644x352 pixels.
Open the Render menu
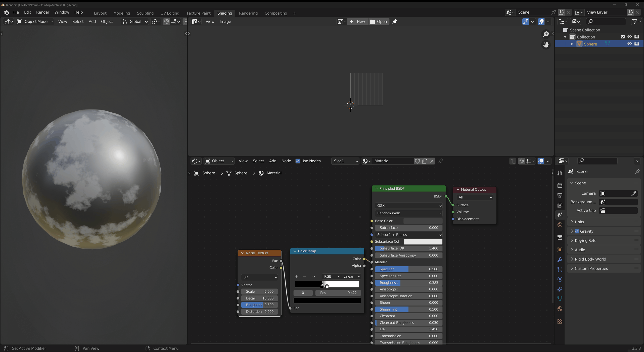click(42, 12)
